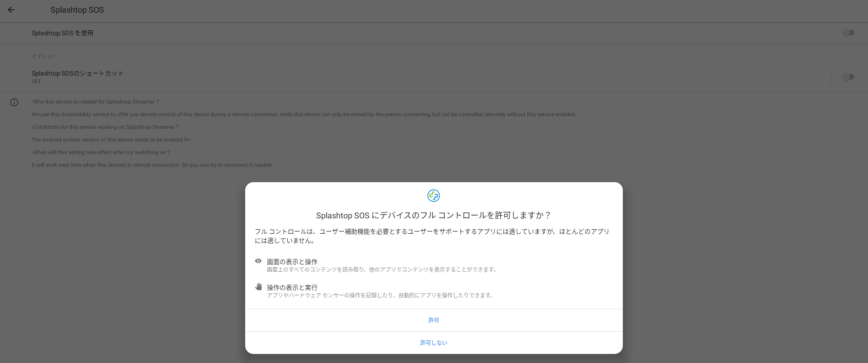Screen dimensions: 868x363
Task: Click the dialog title about フル コントロール
Action: click(434, 215)
